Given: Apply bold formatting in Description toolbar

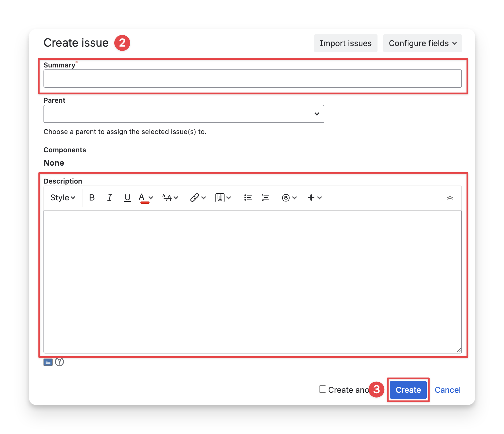Looking at the screenshot, I should point(92,198).
